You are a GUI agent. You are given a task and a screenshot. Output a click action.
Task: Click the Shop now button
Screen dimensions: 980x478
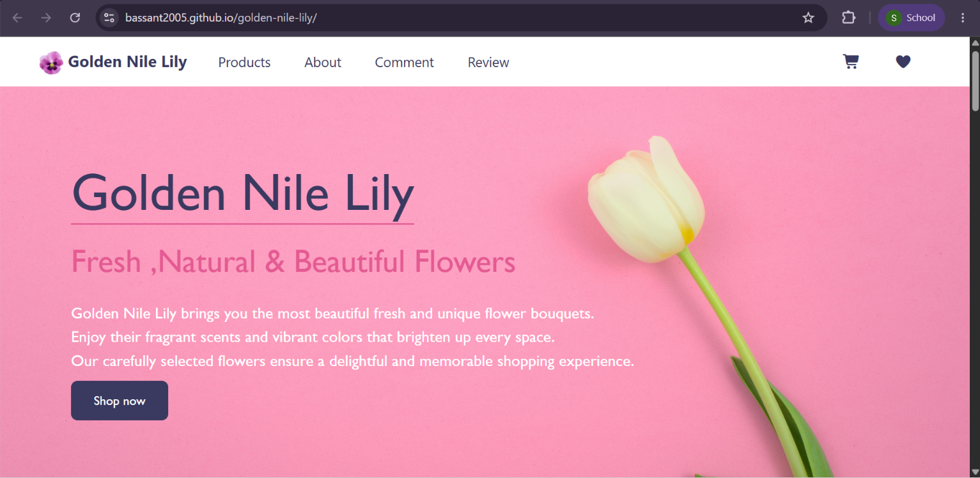pyautogui.click(x=120, y=401)
